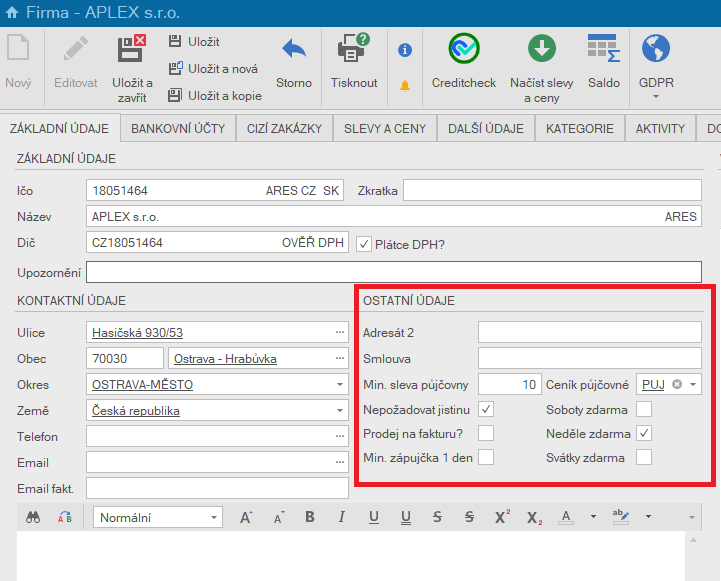Open Ulice ellipsis button
This screenshot has height=581, width=721.
340,332
